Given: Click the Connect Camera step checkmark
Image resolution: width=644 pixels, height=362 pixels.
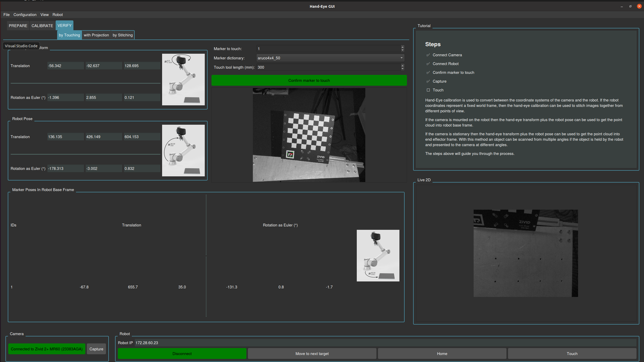Looking at the screenshot, I should pos(428,55).
